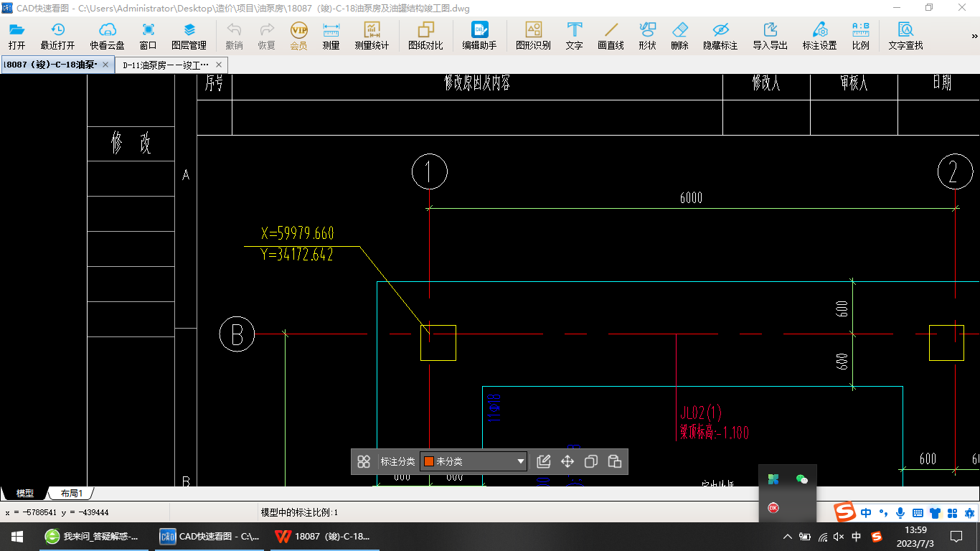Open WeChat from the tray overflow

point(802,479)
